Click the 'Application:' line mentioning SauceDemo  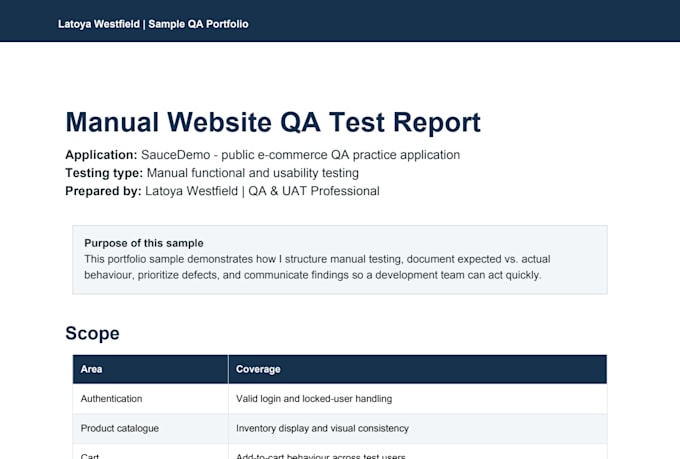pyautogui.click(x=262, y=155)
